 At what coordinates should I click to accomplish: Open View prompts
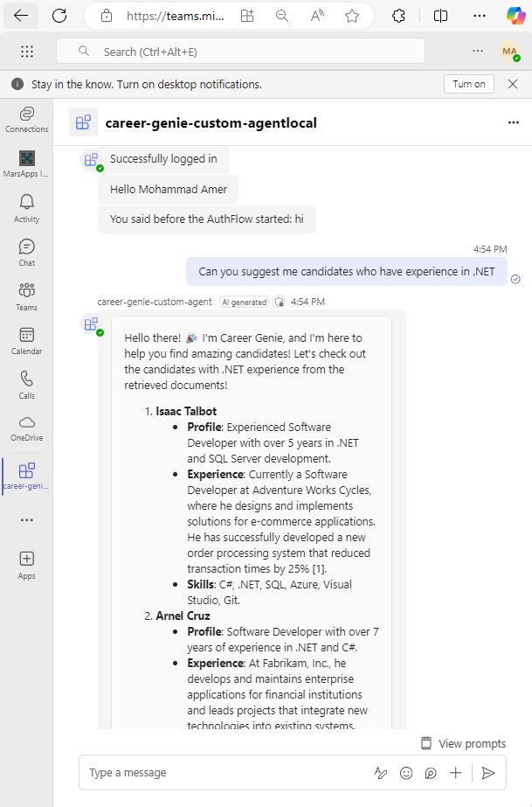pos(464,743)
